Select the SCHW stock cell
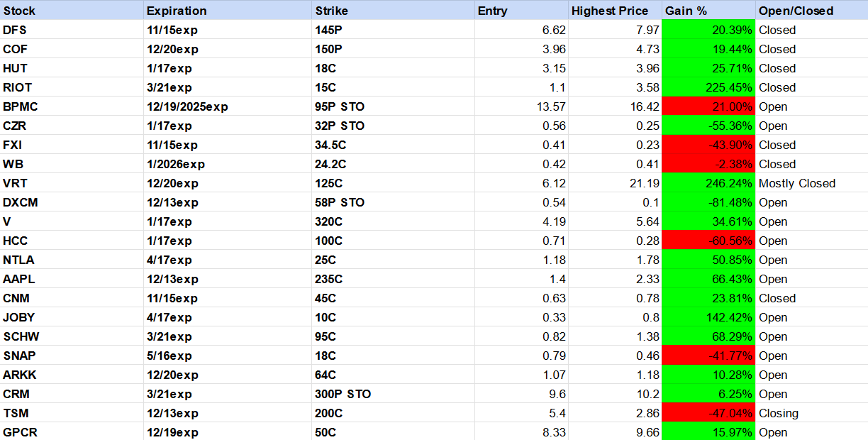The image size is (868, 440). [72, 336]
